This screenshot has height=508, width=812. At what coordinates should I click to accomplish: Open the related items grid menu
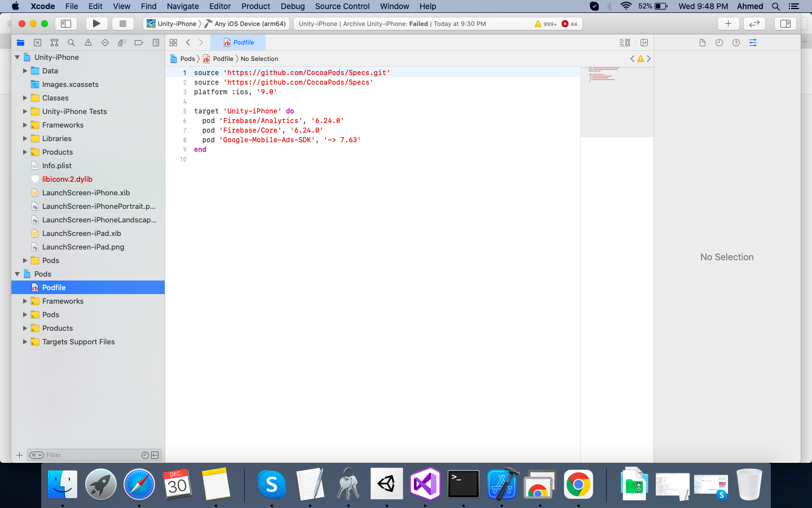(174, 42)
